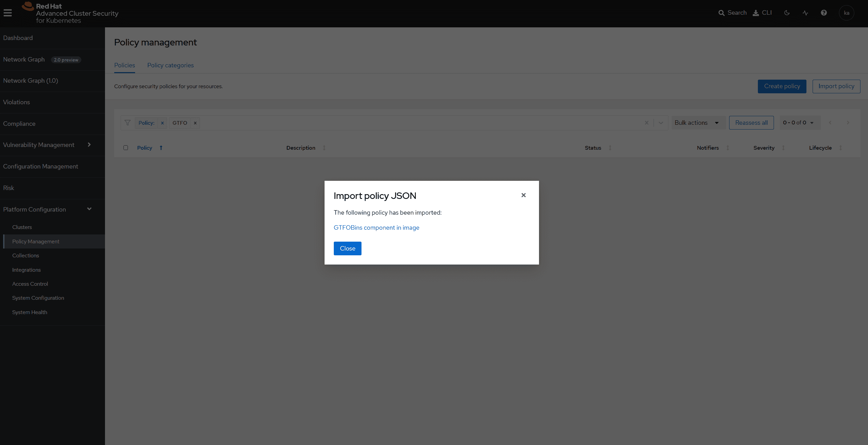Click the filter funnel icon

click(128, 123)
